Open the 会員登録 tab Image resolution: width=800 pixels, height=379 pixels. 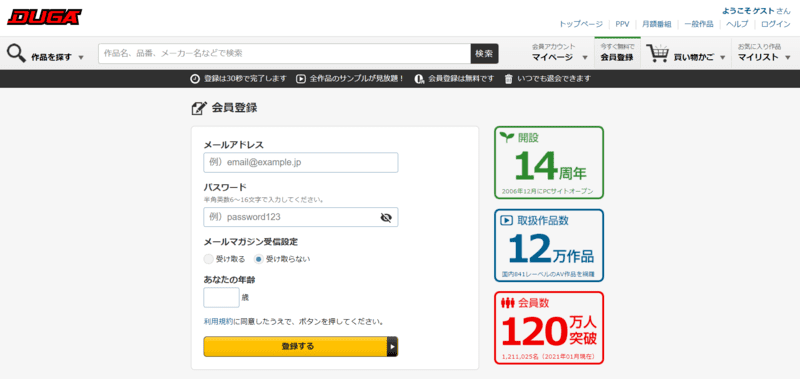617,53
